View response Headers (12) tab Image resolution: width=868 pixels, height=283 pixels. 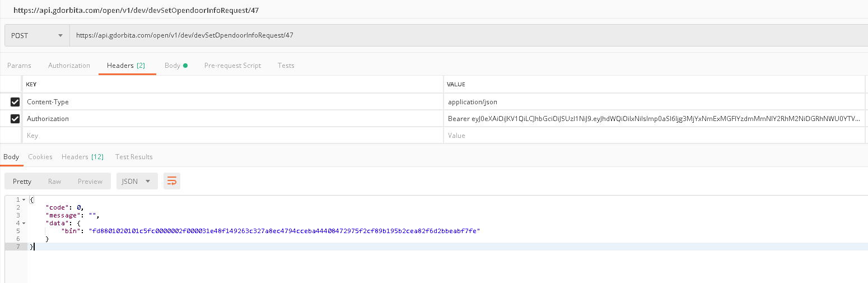[x=82, y=157]
